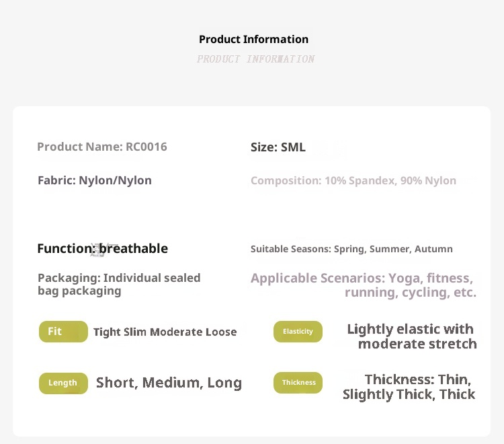Click the Applicable Scenarios text
504x444 pixels.
point(363,285)
